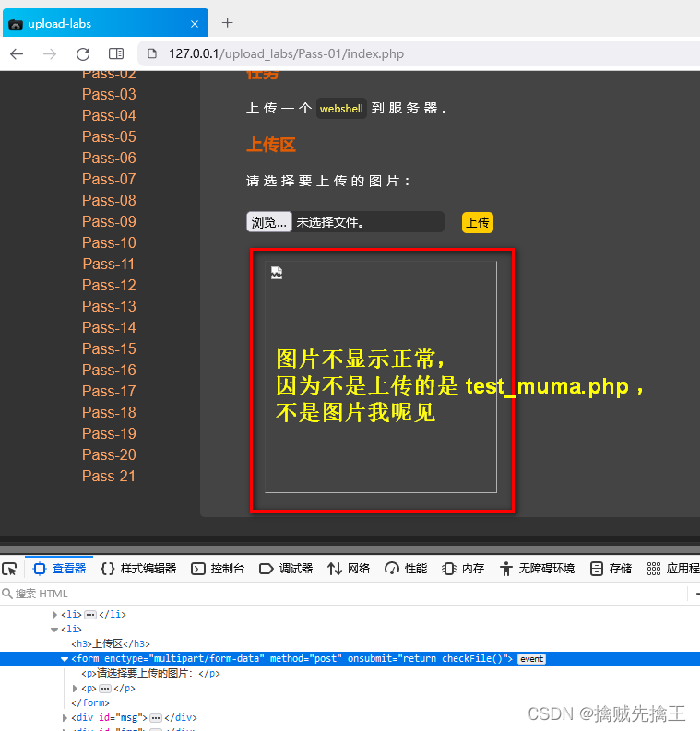Switch to the 内存 memory tab
The width and height of the screenshot is (700, 731).
[x=463, y=568]
